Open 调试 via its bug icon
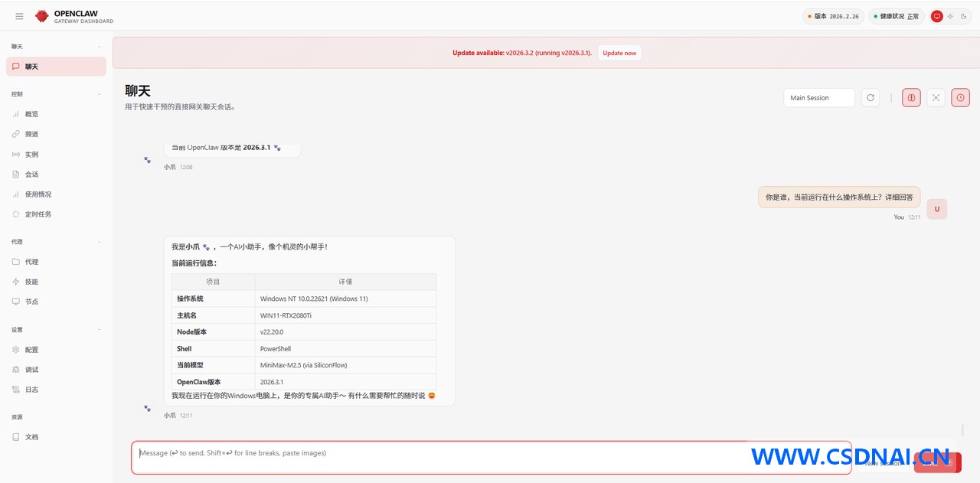Screen dimensions: 980x483 pyautogui.click(x=16, y=370)
